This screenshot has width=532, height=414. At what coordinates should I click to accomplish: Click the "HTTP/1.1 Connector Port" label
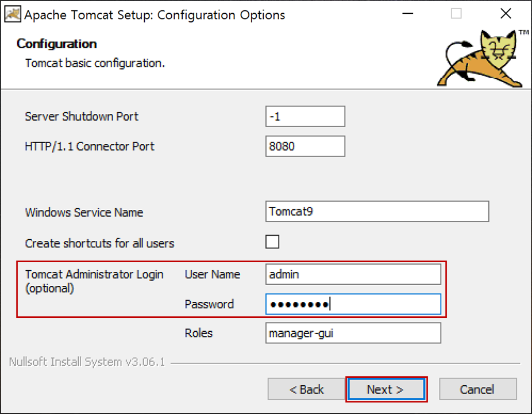[x=90, y=147]
